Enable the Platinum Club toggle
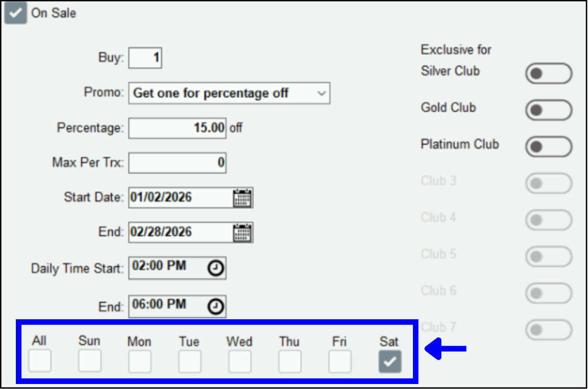 point(549,147)
